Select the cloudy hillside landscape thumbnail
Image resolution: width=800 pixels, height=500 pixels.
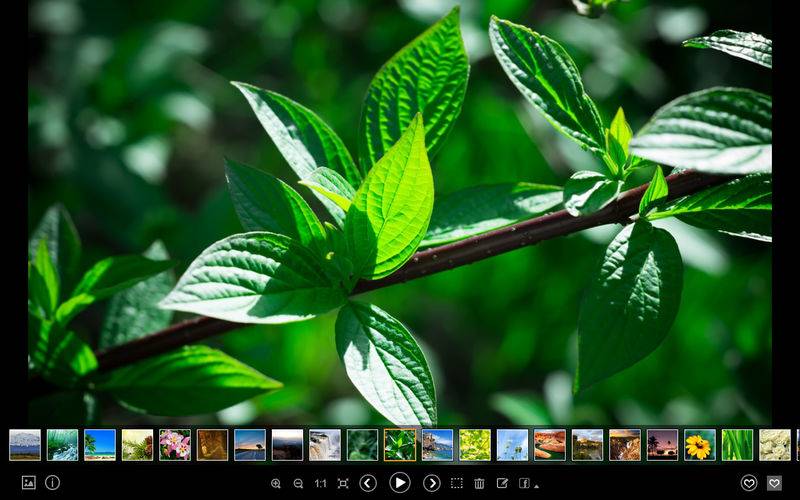point(587,445)
